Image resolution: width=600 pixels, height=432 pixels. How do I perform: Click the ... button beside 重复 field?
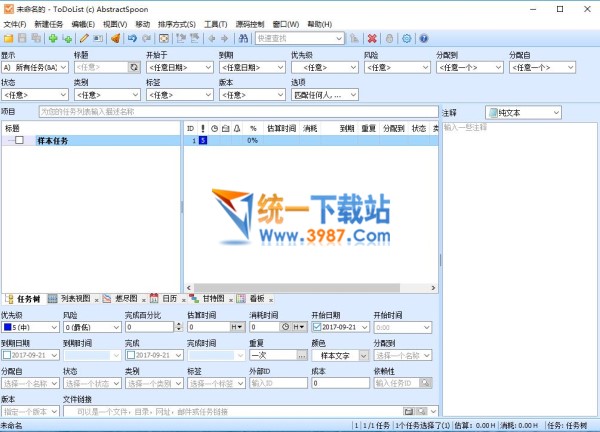302,355
